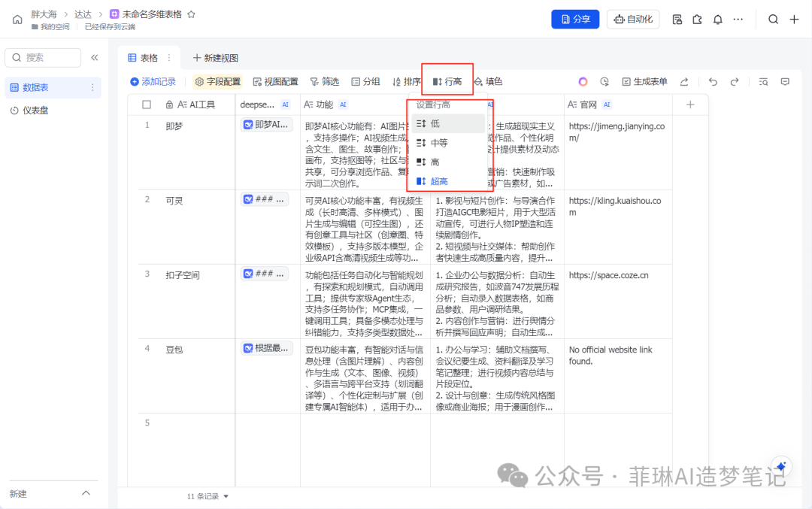Select 超高 row height option

pos(448,181)
